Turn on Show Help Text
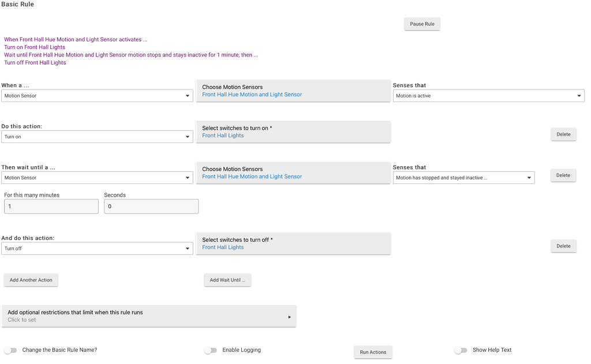 pos(461,350)
